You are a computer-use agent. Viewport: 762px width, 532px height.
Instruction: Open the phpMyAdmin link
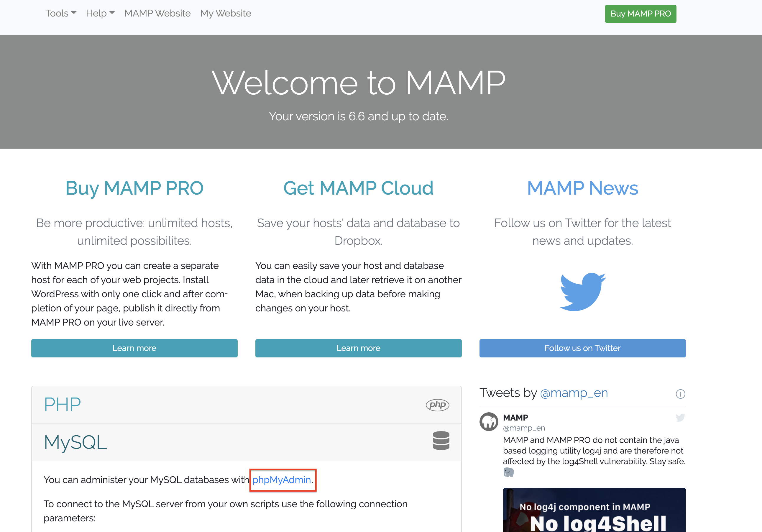click(x=282, y=480)
